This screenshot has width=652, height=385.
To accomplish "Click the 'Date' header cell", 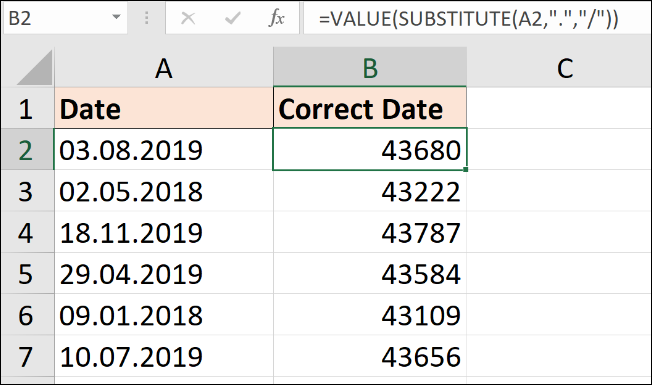I will pyautogui.click(x=163, y=109).
